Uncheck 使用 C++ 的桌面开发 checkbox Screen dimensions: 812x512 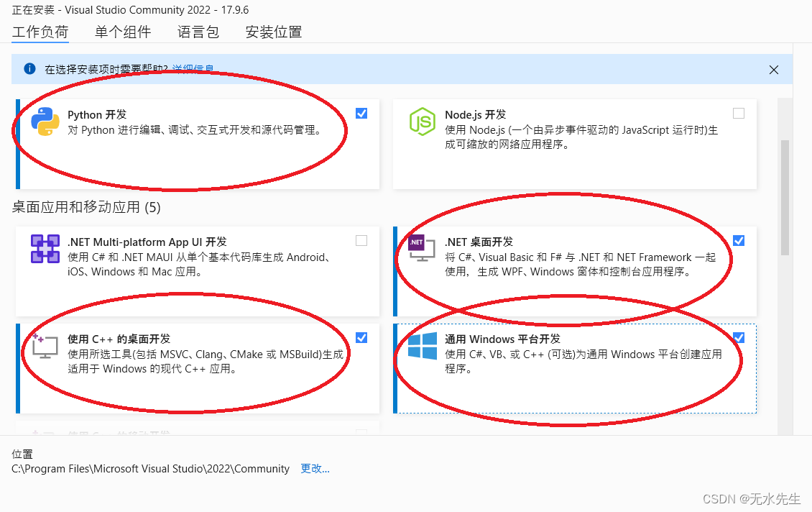click(x=361, y=338)
